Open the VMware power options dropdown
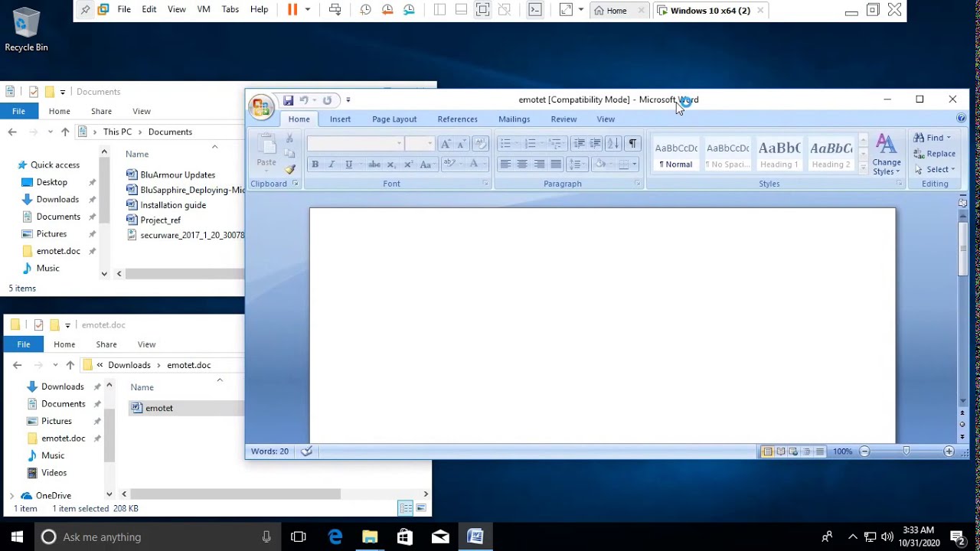Viewport: 980px width, 551px height. coord(308,10)
